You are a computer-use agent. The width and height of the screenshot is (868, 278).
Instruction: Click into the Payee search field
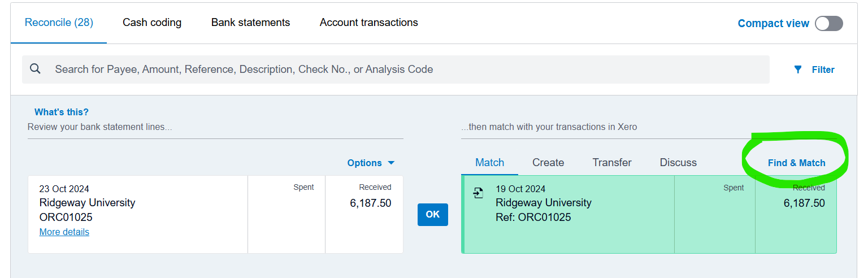pyautogui.click(x=396, y=69)
